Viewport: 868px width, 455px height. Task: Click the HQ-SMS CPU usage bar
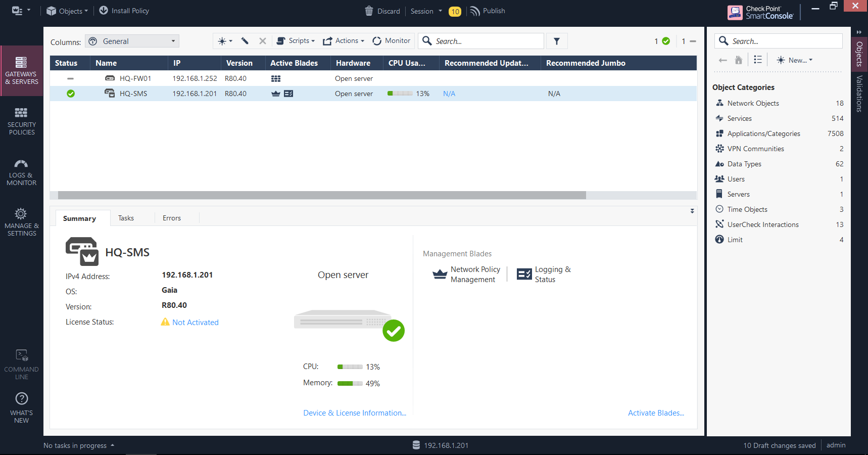tap(400, 94)
